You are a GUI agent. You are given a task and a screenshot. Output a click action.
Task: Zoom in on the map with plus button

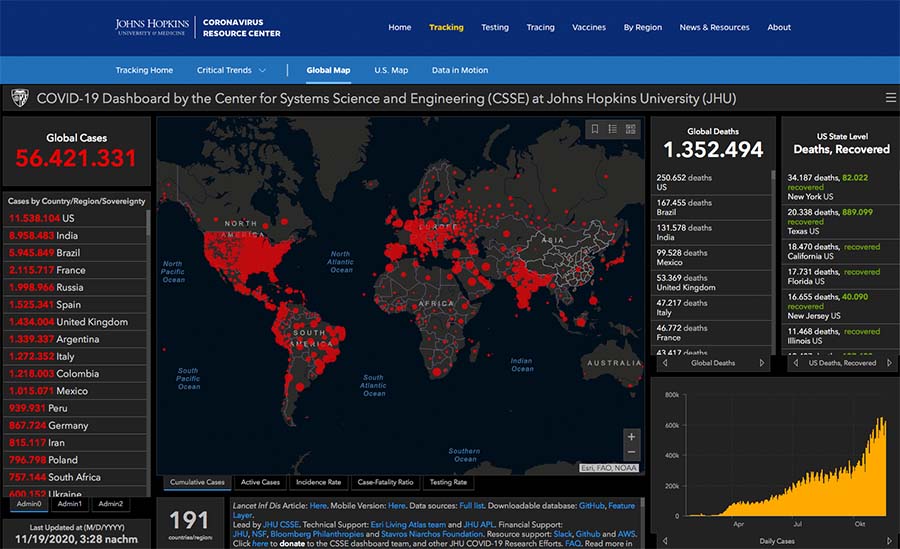tap(631, 436)
